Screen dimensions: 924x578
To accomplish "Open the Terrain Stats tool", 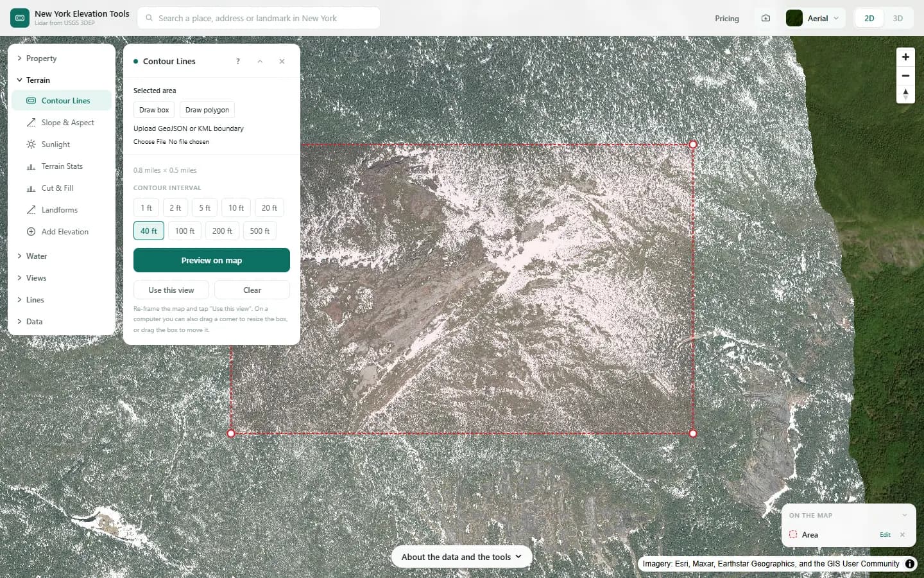I will click(62, 166).
